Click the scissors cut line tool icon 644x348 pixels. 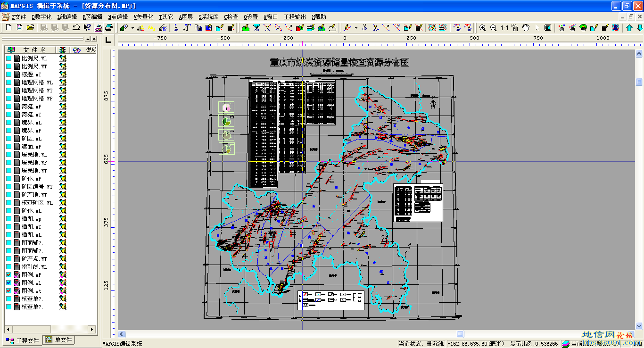[365, 28]
